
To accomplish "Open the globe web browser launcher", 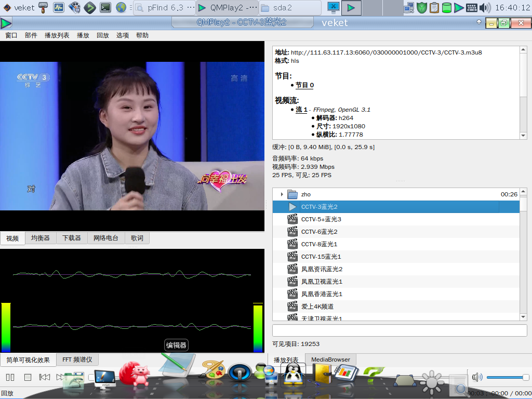I will click(x=121, y=7).
